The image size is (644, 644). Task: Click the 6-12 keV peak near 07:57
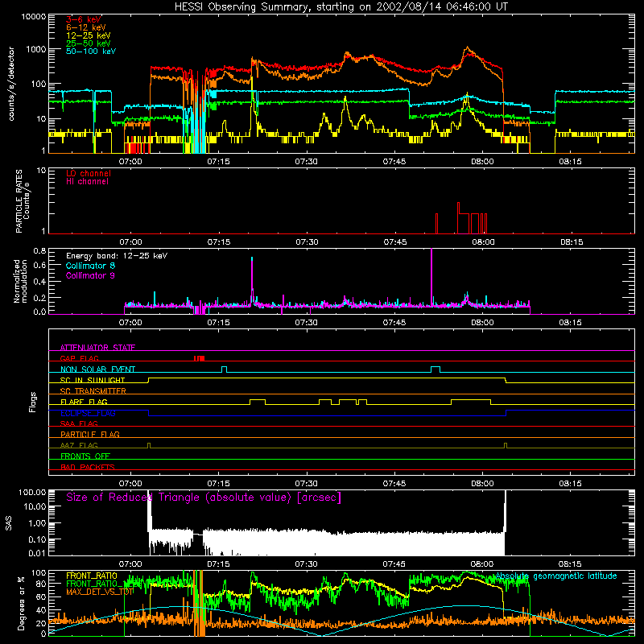click(467, 48)
